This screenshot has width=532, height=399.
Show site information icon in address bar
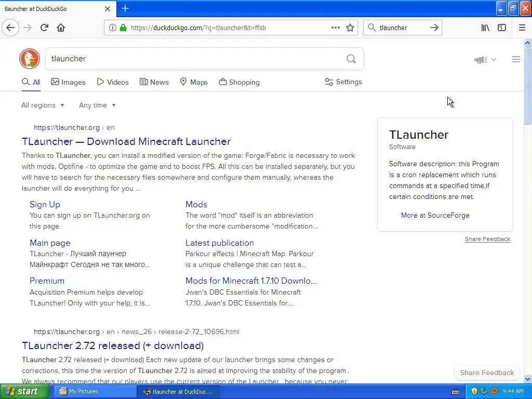pos(113,28)
